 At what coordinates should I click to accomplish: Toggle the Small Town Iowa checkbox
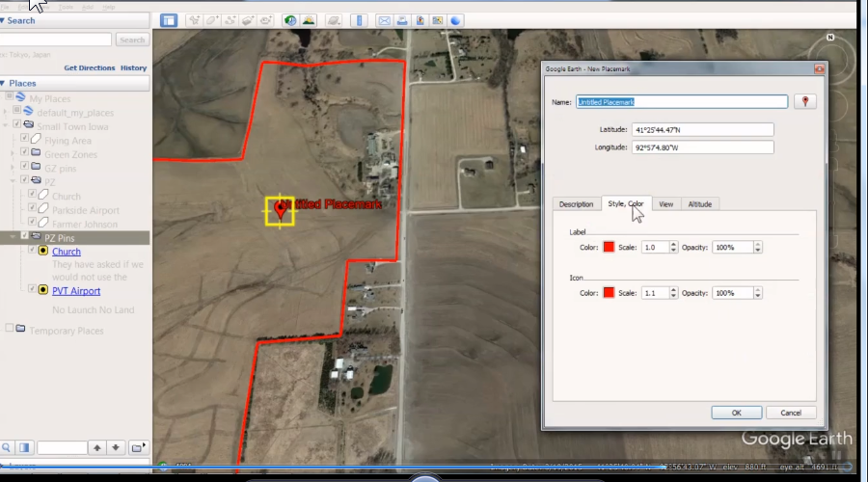(x=16, y=124)
